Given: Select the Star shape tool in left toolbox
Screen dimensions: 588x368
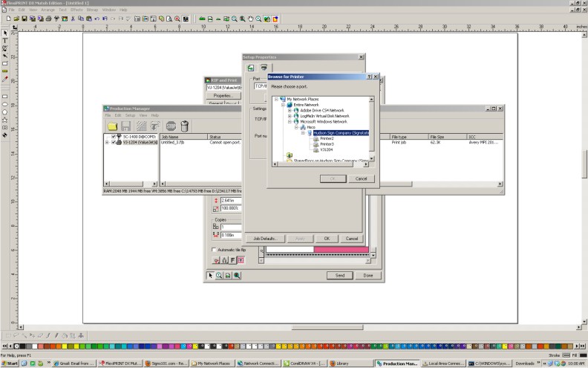Looking at the screenshot, I should pos(5,120).
